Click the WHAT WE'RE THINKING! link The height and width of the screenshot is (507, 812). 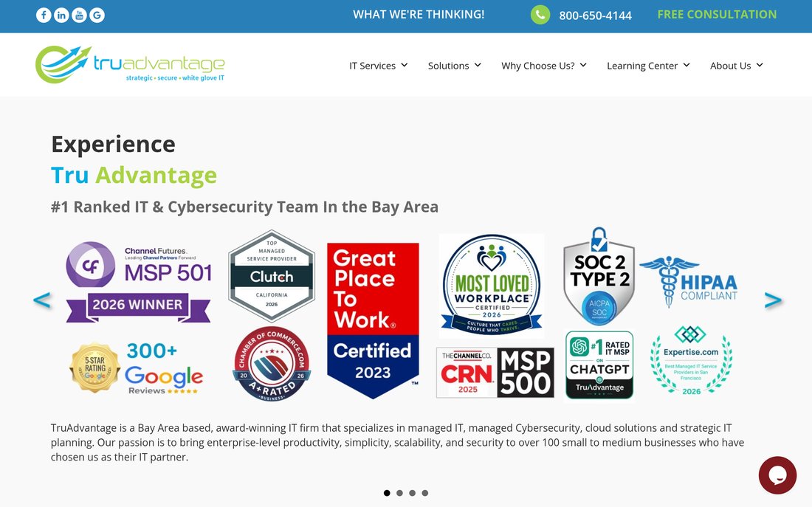tap(419, 15)
